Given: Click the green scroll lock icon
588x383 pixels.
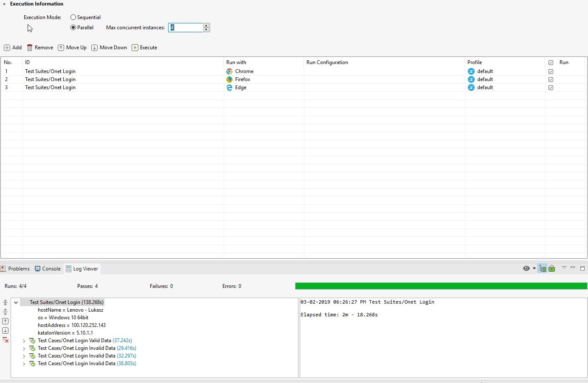Looking at the screenshot, I should point(551,268).
